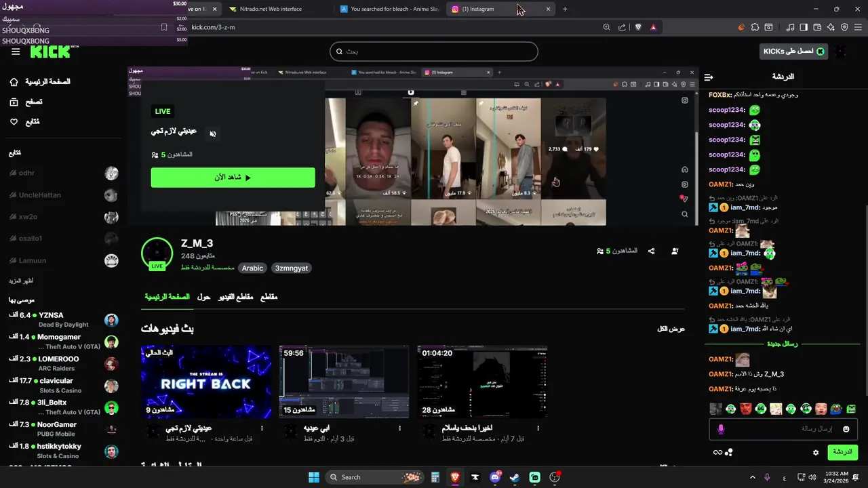This screenshot has height=488, width=868.
Task: Open followed channel odhr
Action: tap(64, 174)
